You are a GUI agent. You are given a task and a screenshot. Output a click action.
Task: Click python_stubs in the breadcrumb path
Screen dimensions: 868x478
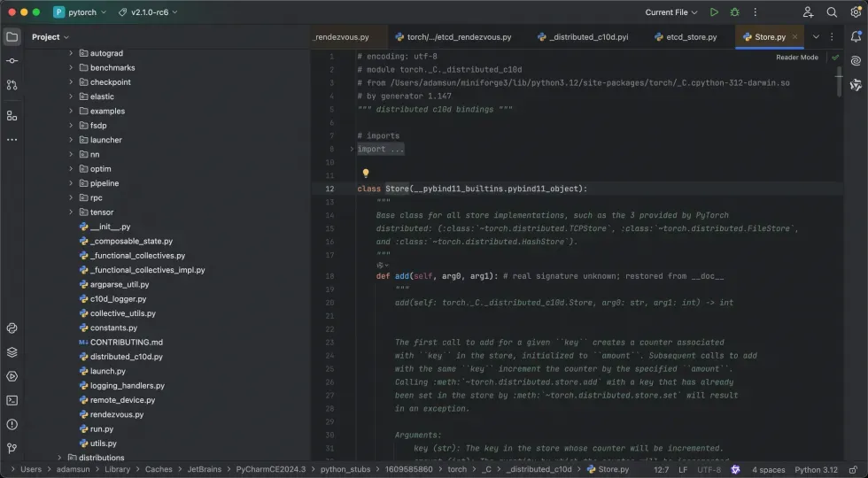tap(345, 469)
